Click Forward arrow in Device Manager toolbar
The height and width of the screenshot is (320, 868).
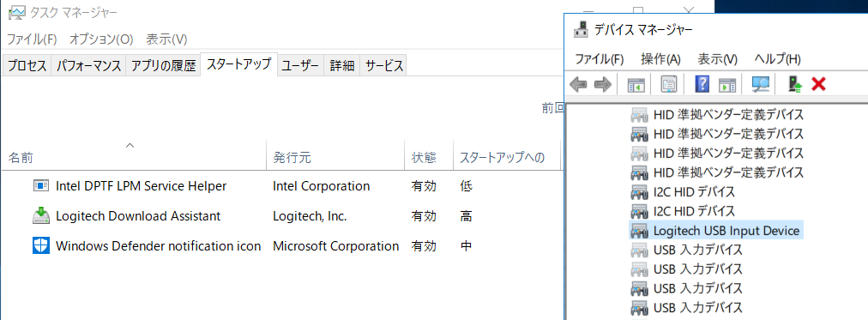click(602, 84)
